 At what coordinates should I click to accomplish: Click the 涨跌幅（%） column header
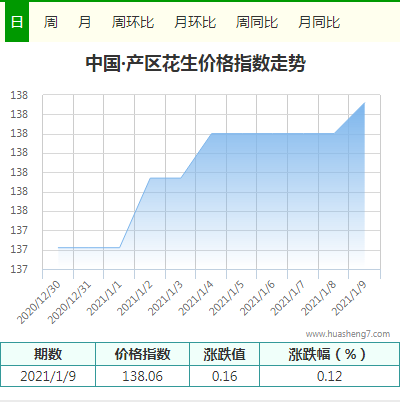click(x=329, y=354)
